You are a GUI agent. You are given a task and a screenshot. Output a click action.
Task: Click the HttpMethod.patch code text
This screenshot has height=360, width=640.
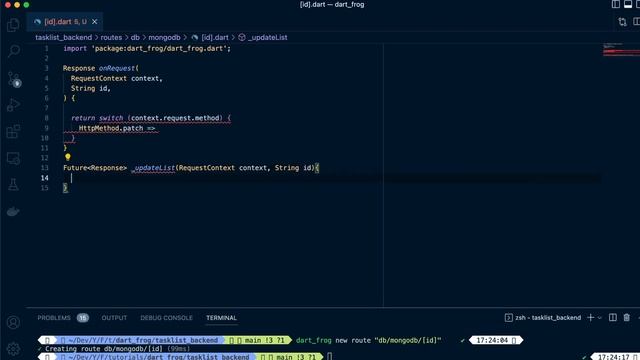[111, 128]
